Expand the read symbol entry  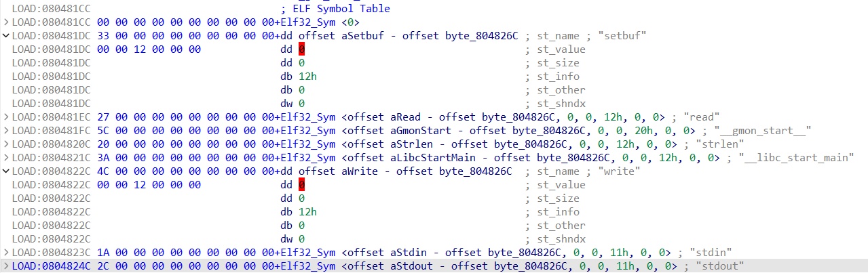coord(6,117)
